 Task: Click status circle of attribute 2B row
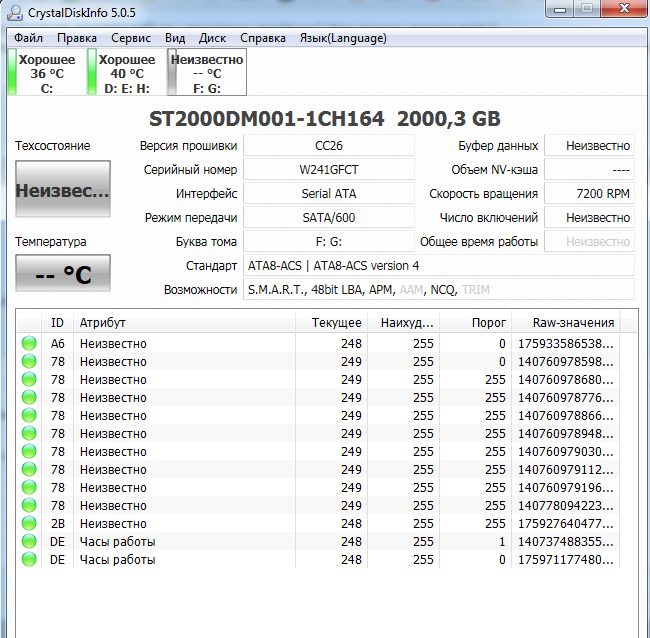tap(29, 523)
